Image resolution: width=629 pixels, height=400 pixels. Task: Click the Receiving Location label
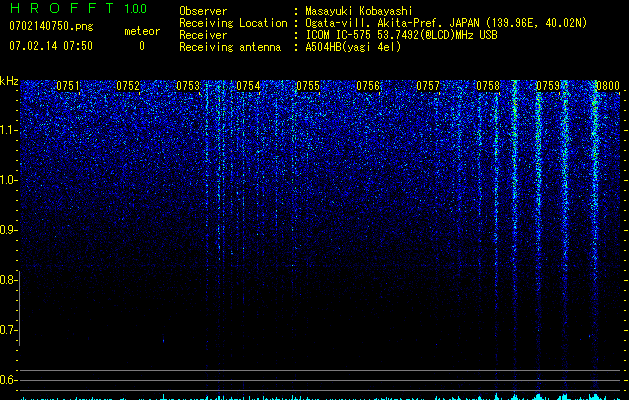pyautogui.click(x=233, y=23)
